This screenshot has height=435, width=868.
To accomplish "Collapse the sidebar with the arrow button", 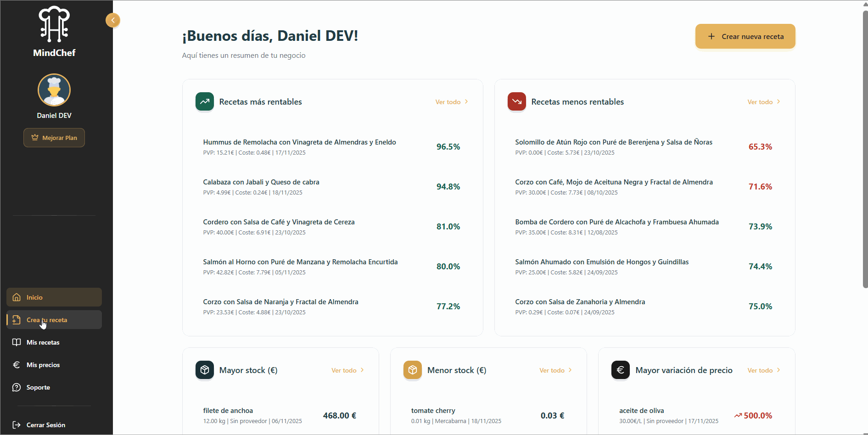I will pos(112,20).
